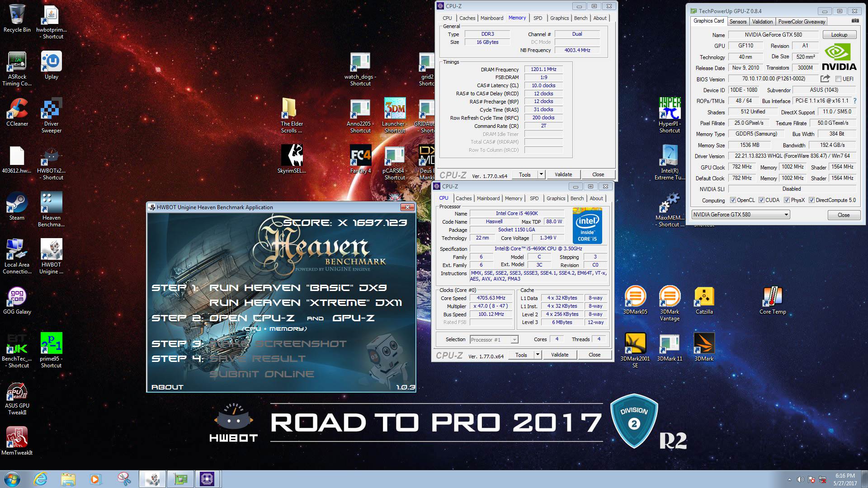Open Core Temp desktop icon

(773, 300)
